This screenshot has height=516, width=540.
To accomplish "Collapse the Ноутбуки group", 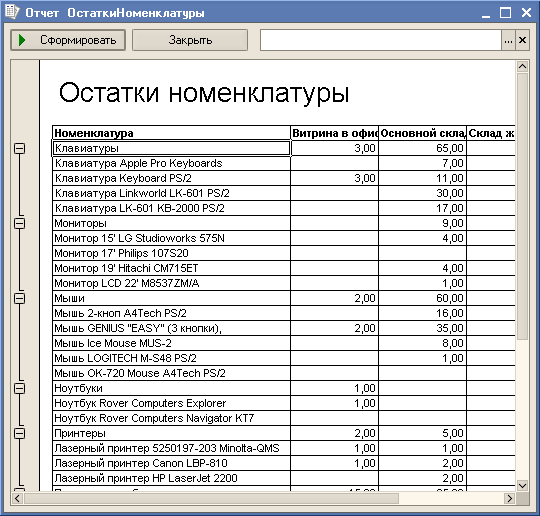I will (x=20, y=389).
